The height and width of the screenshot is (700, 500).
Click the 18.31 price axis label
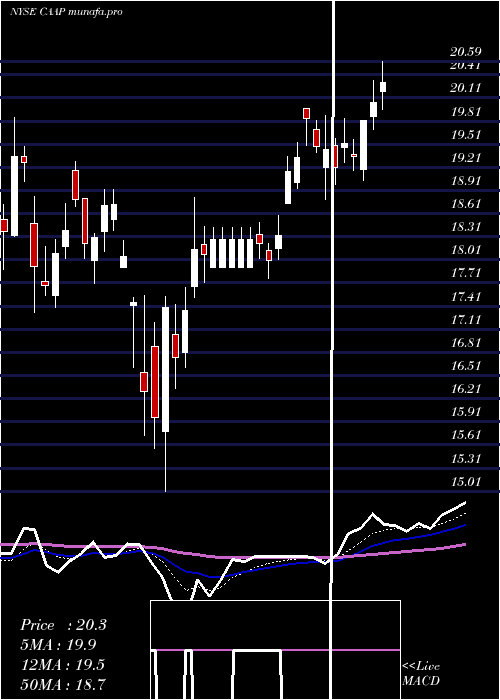click(466, 227)
